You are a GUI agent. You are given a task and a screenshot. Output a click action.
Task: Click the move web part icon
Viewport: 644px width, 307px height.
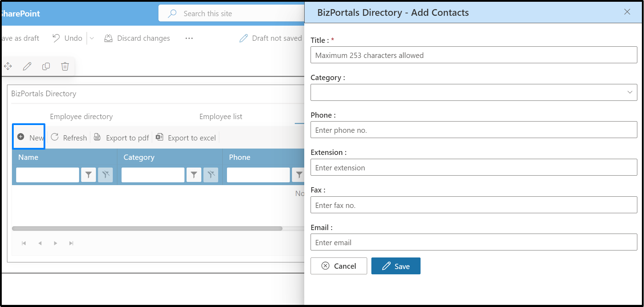[x=8, y=66]
